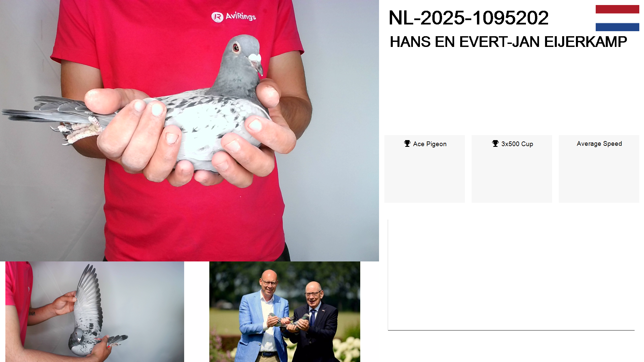
Task: Open the photo of two men holding pigeons
Action: pos(285,312)
